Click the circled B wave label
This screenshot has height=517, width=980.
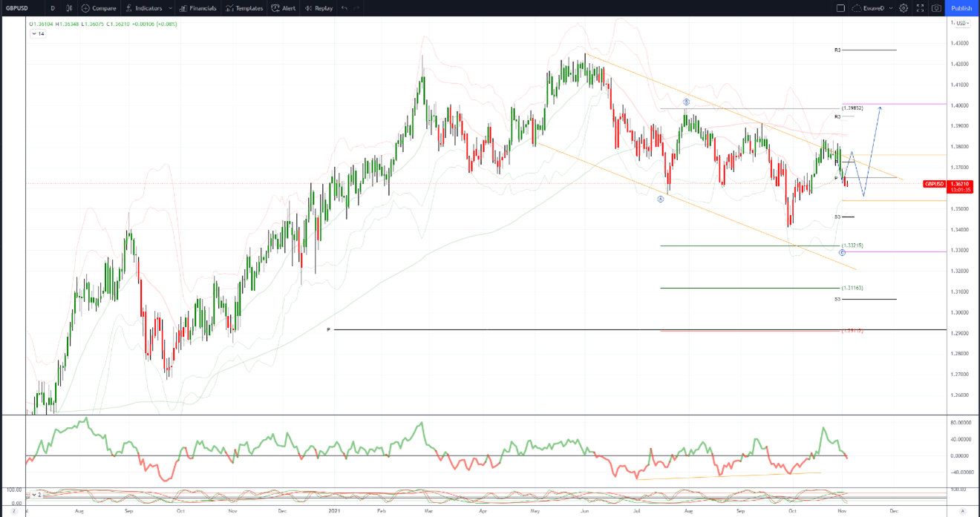point(686,102)
